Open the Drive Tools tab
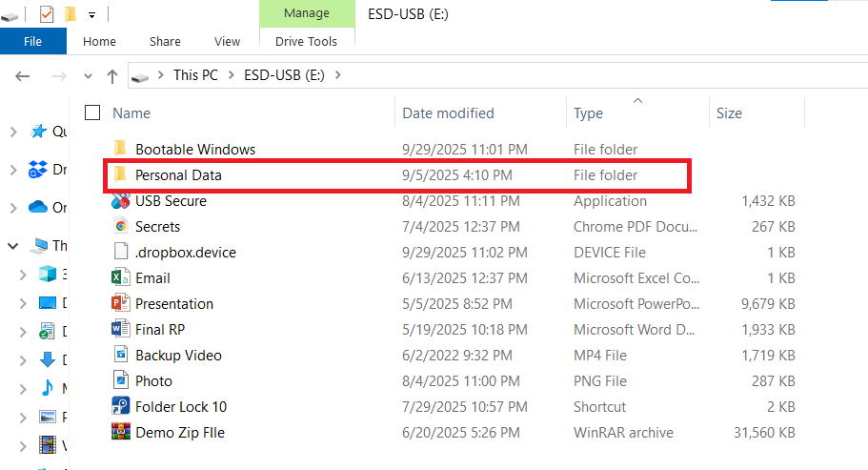868x470 pixels. pyautogui.click(x=306, y=42)
